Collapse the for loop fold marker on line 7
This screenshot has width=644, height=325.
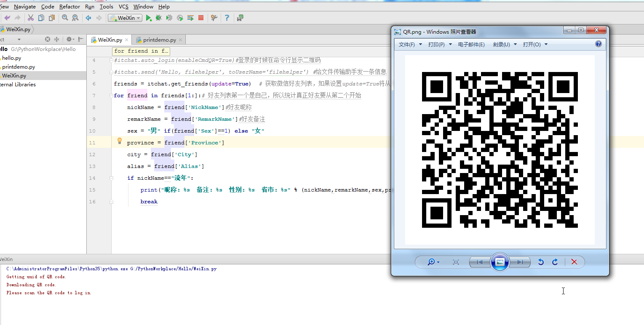(x=112, y=96)
